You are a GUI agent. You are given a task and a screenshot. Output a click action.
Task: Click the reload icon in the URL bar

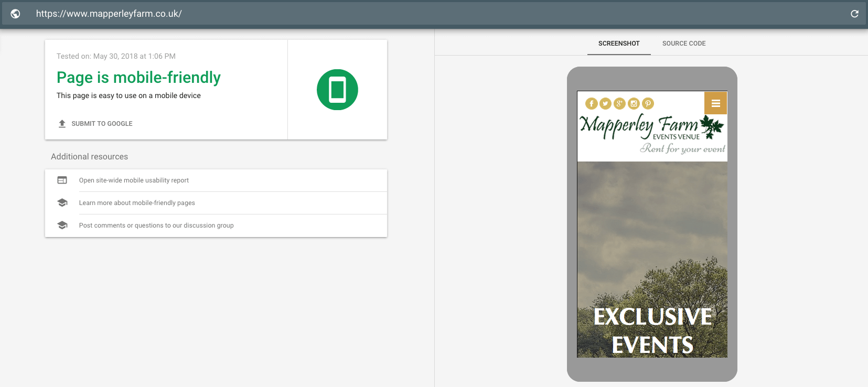854,14
